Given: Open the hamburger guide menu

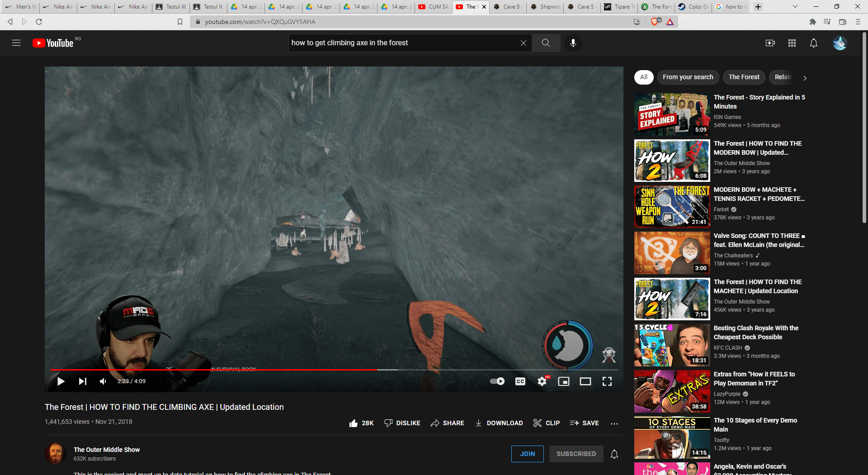Looking at the screenshot, I should (x=16, y=43).
